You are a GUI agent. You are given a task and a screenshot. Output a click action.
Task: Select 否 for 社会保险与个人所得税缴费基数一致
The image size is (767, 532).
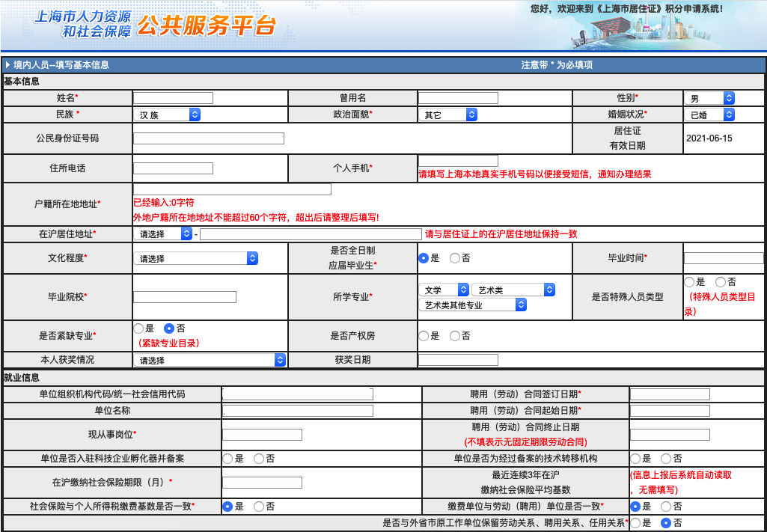pyautogui.click(x=258, y=507)
